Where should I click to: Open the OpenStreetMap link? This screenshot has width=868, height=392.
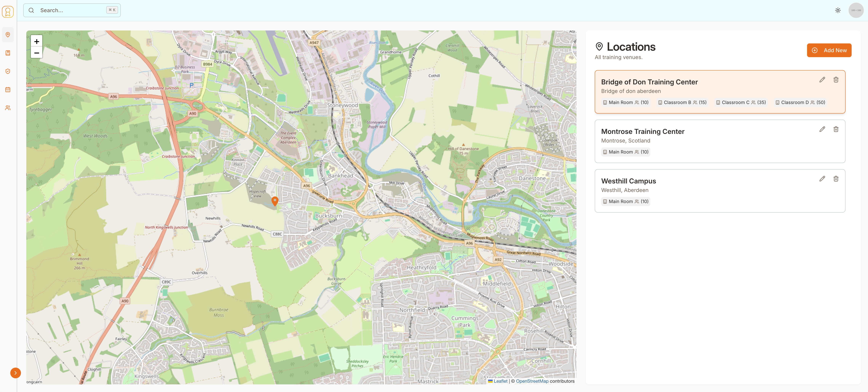pos(532,381)
